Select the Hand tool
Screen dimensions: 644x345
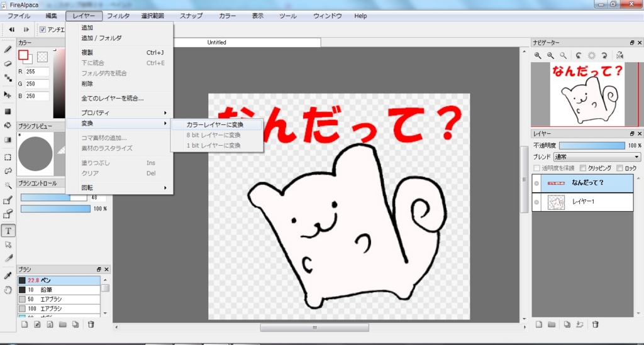tap(8, 290)
